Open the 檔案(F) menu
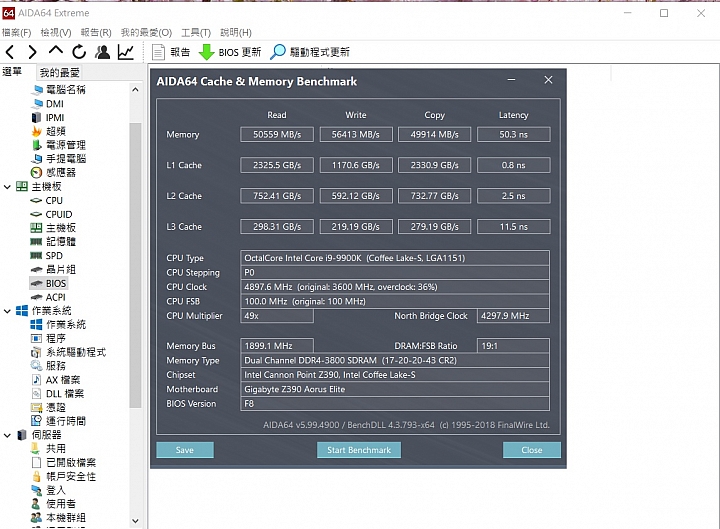This screenshot has height=529, width=720. 17,33
